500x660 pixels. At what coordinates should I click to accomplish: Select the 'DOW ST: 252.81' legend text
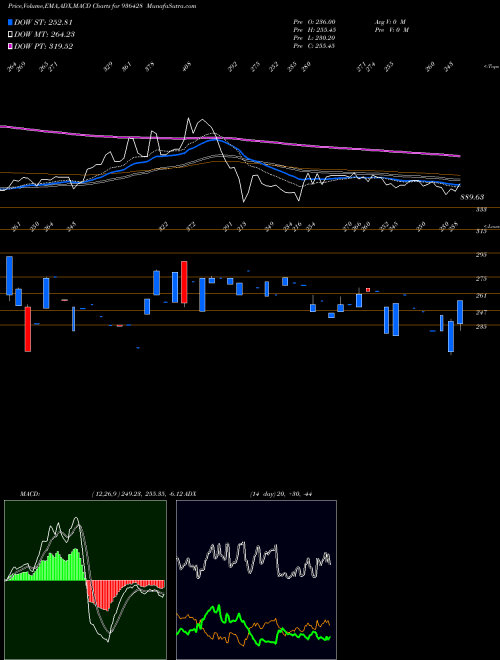pyautogui.click(x=44, y=23)
